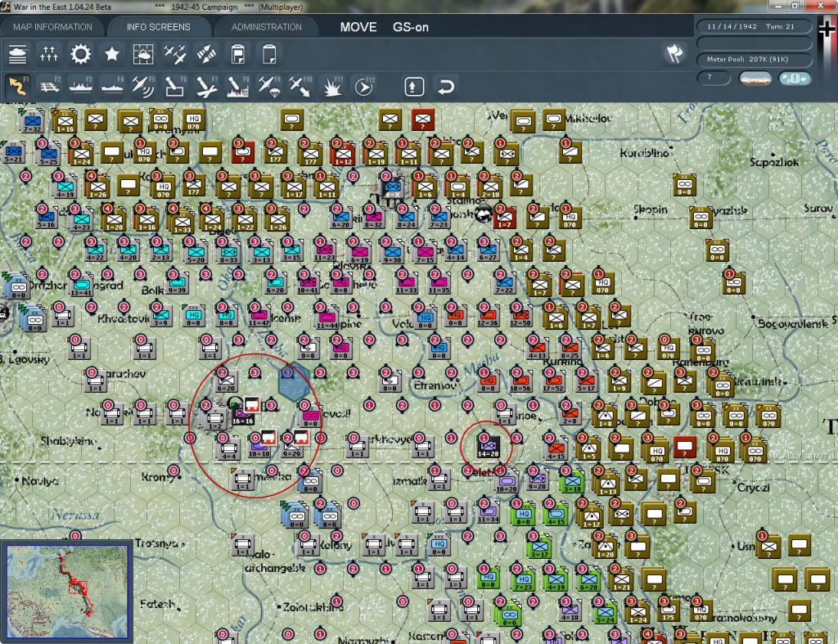Switch to Air Transport mode (F9)
Image resolution: width=838 pixels, height=644 pixels.
(268, 86)
